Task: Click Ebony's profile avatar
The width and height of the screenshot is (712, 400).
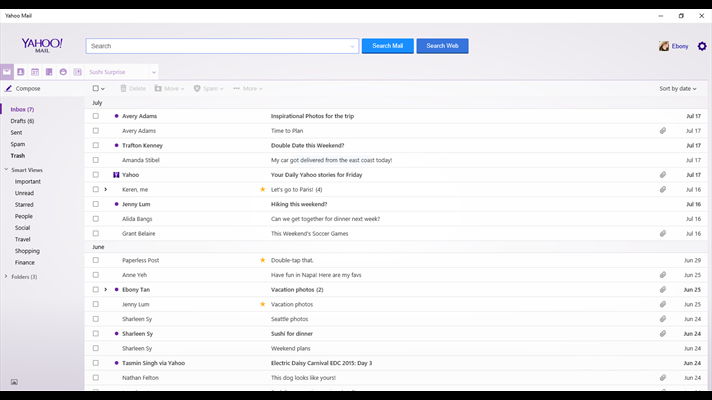Action: coord(664,46)
